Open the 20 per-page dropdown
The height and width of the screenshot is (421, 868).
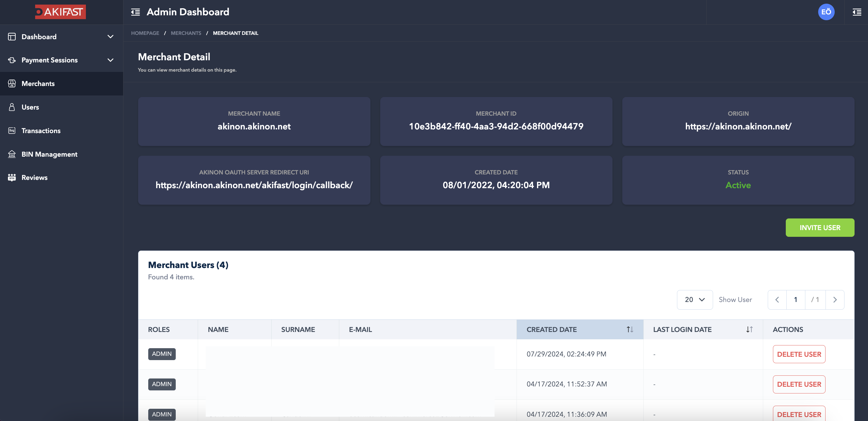(694, 300)
